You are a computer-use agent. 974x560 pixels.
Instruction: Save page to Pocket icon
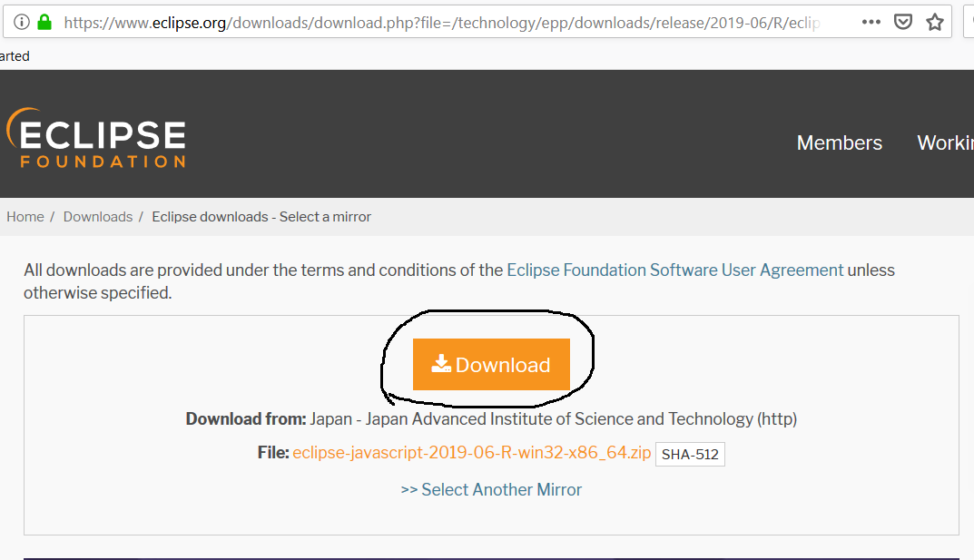[x=902, y=23]
